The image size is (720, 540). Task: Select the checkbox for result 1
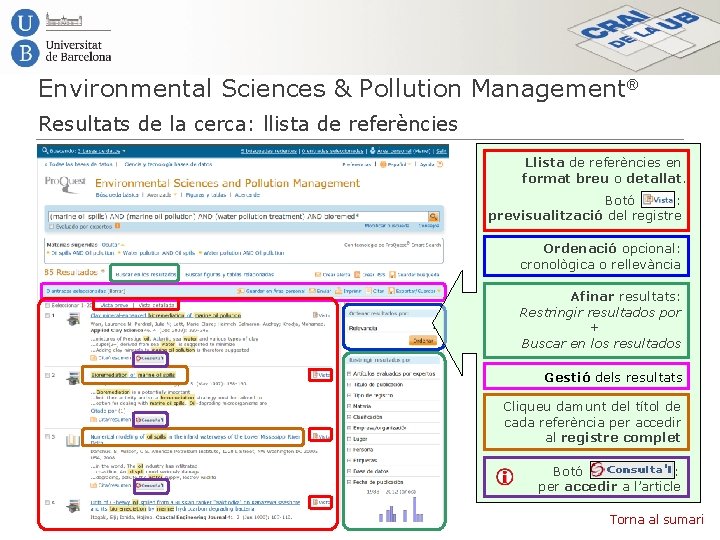47,315
